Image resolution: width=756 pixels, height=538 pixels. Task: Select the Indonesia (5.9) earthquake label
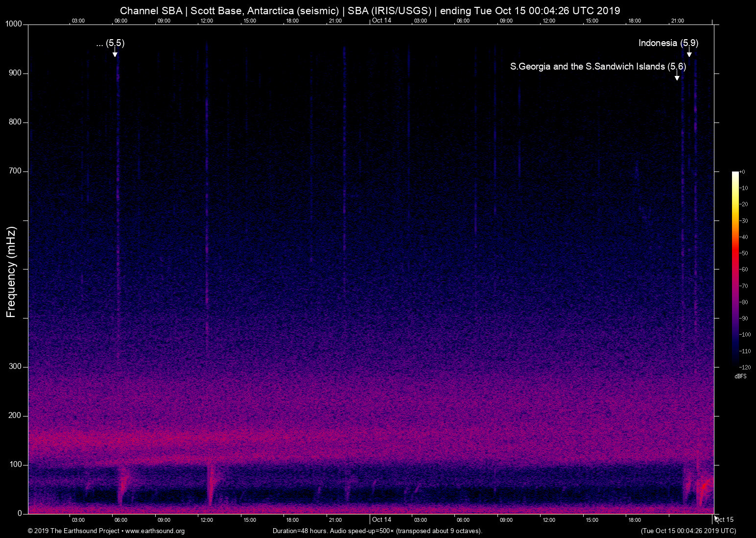click(x=668, y=43)
